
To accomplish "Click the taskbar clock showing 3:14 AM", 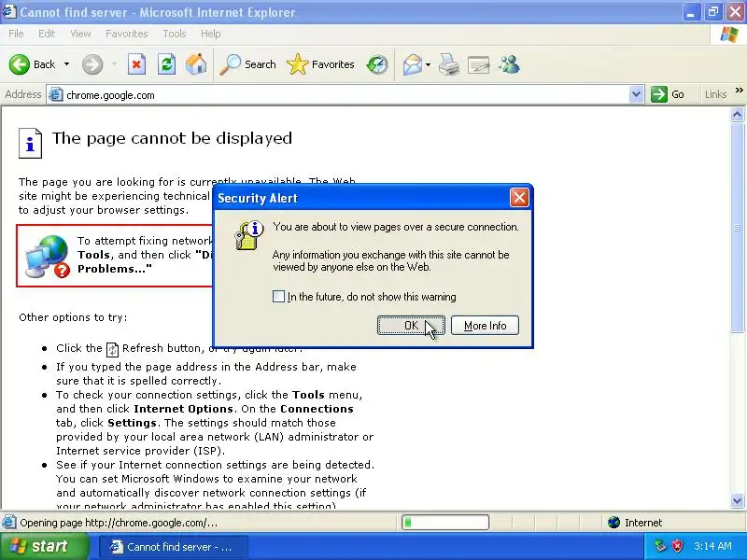I will coord(712,546).
